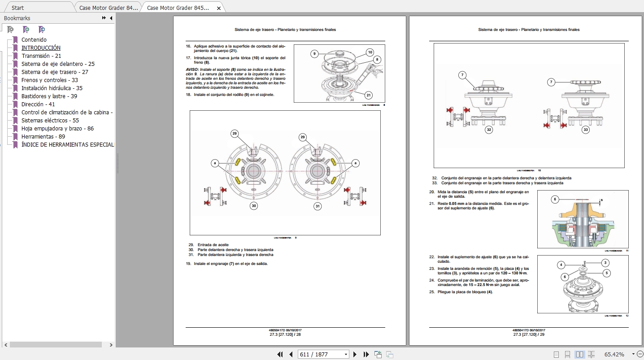Click step 19 text Instale el engranaje (7)
Image resolution: width=644 pixels, height=360 pixels.
click(231, 264)
